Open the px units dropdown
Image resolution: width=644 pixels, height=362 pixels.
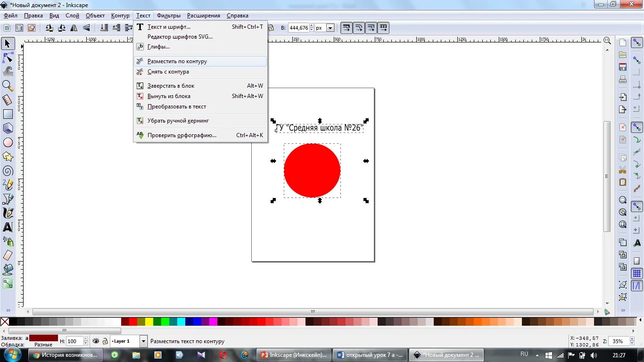pos(330,28)
